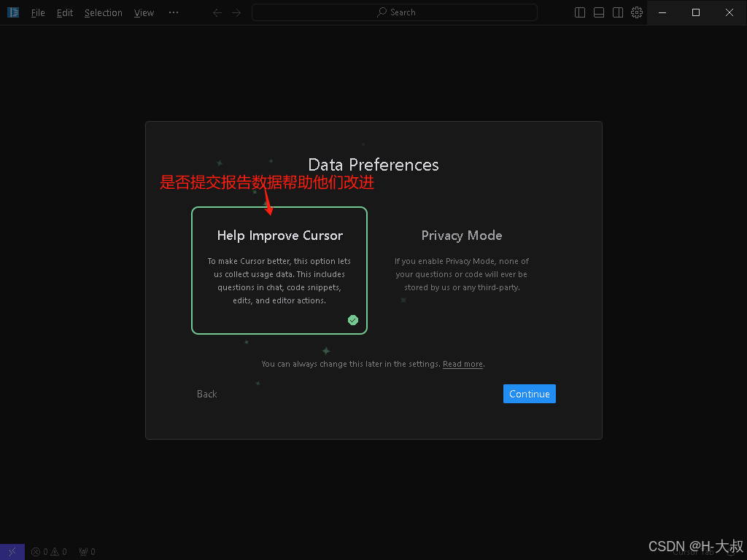This screenshot has width=747, height=560.
Task: Open the View menu
Action: pyautogui.click(x=144, y=13)
